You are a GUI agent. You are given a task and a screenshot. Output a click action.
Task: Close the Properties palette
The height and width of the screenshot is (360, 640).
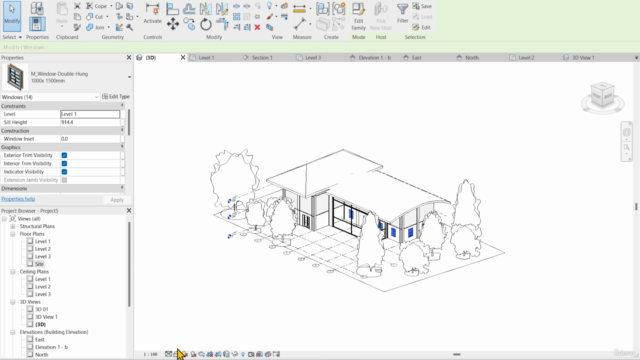click(x=129, y=58)
